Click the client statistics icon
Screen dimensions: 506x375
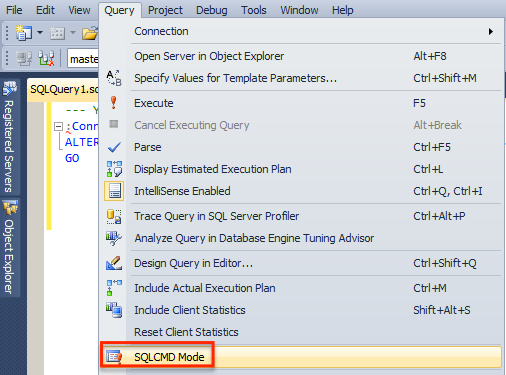[114, 310]
